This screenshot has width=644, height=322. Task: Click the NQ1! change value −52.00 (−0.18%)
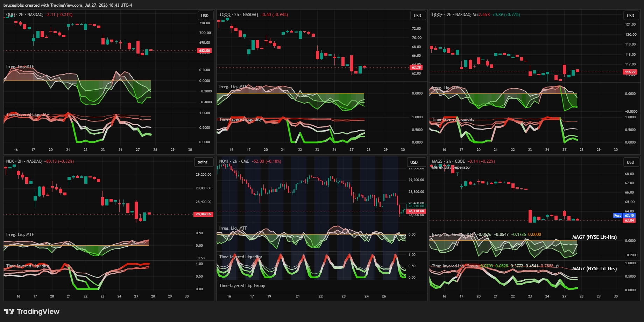point(266,161)
